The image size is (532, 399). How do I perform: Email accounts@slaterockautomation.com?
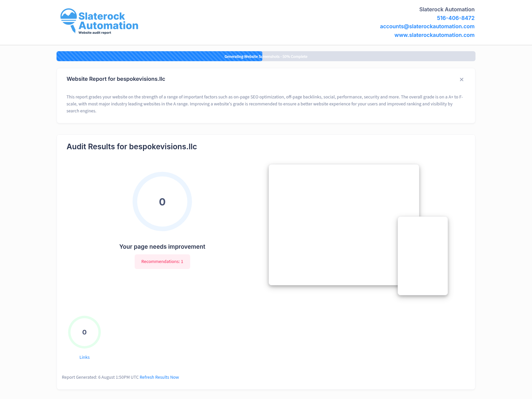point(427,26)
